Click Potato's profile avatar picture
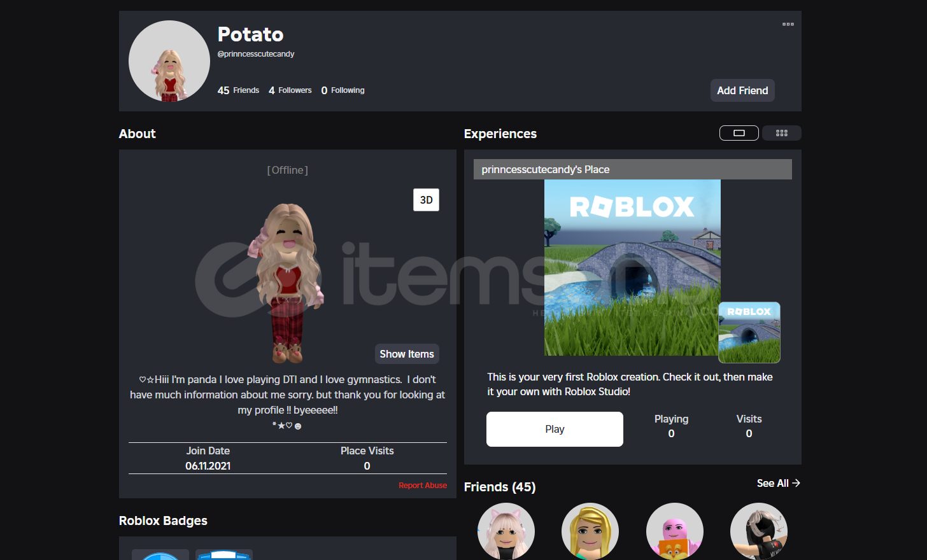 pos(169,61)
